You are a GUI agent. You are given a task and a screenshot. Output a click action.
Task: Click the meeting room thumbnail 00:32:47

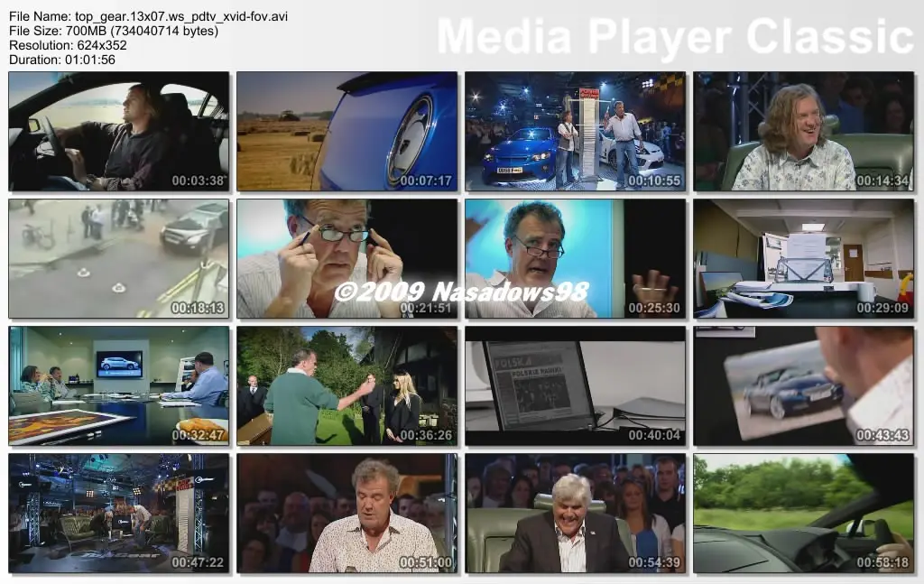point(118,386)
